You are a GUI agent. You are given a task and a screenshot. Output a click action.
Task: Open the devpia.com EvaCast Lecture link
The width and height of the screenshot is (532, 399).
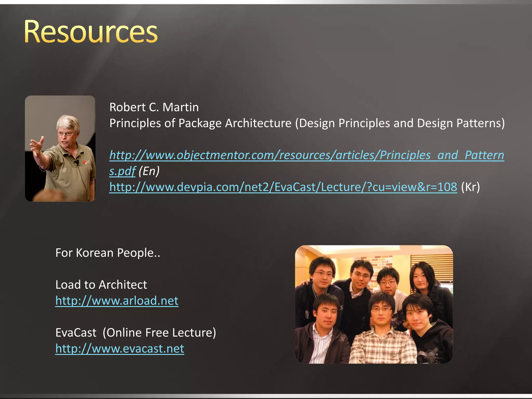tap(283, 187)
